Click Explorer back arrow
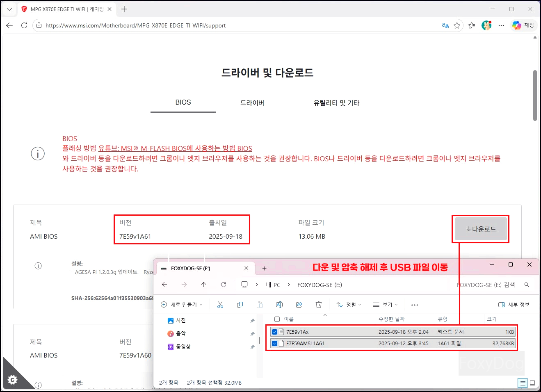This screenshot has height=392, width=541. coord(164,285)
